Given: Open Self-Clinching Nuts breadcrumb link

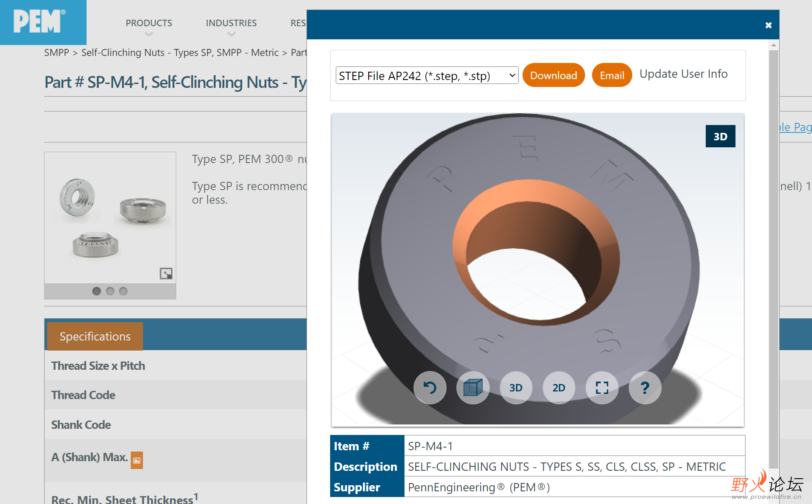Looking at the screenshot, I should [x=180, y=52].
